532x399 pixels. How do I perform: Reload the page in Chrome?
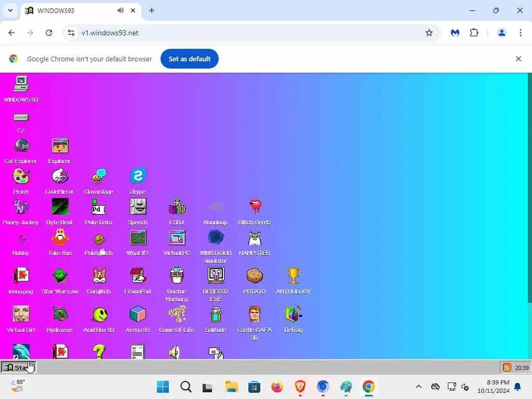(x=49, y=33)
